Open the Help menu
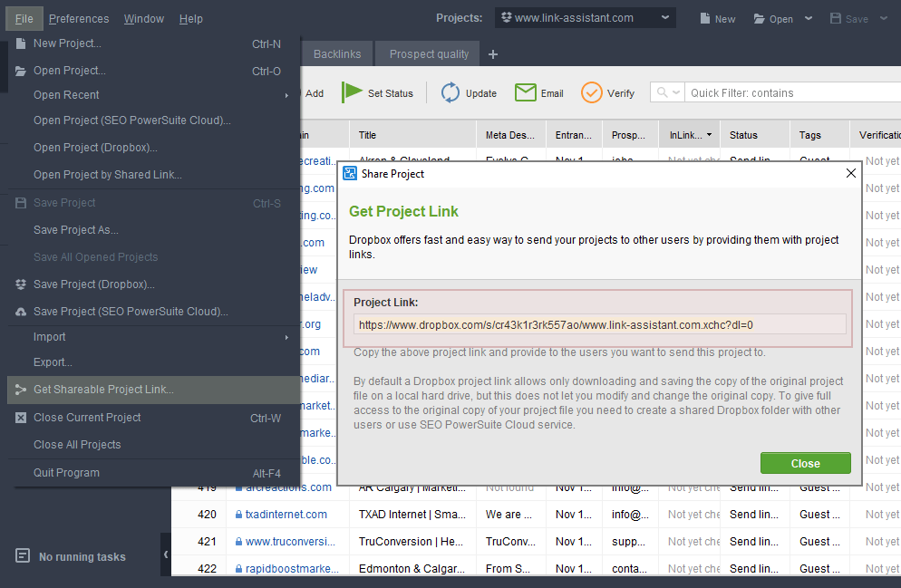The width and height of the screenshot is (901, 588). [190, 19]
